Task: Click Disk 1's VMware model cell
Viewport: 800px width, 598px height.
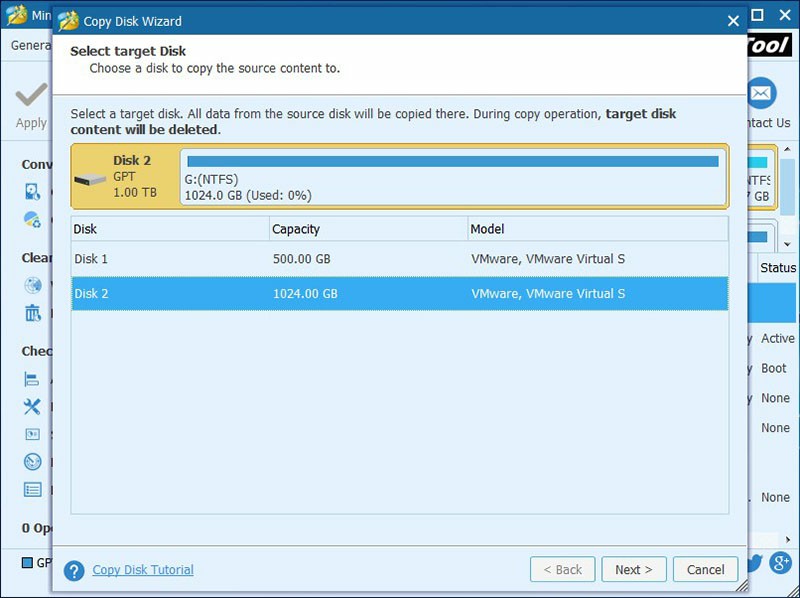Action: click(x=548, y=259)
